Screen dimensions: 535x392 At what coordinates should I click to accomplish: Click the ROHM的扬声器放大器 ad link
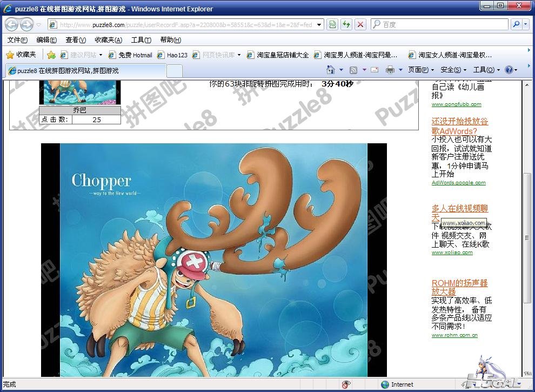tap(459, 287)
